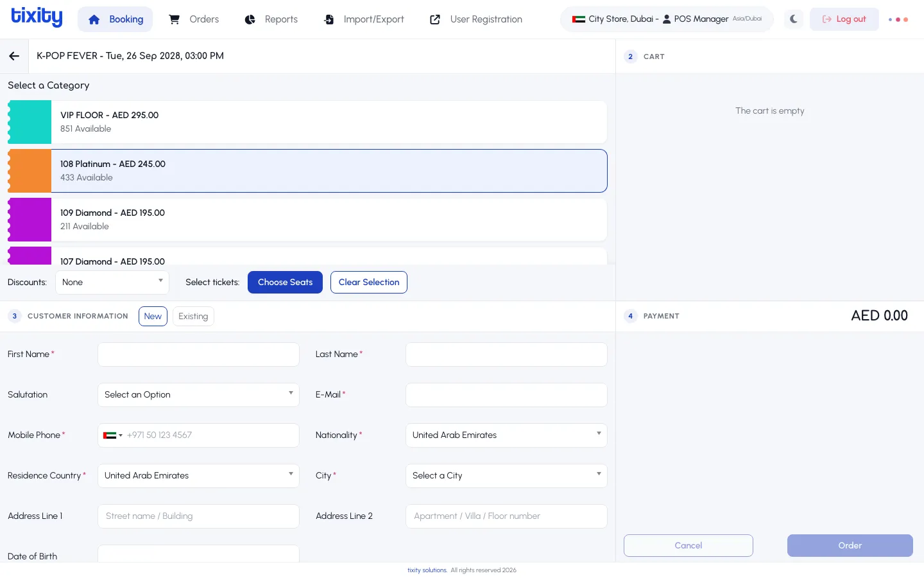The height and width of the screenshot is (578, 924).
Task: Click Clear Selection button
Action: point(369,283)
